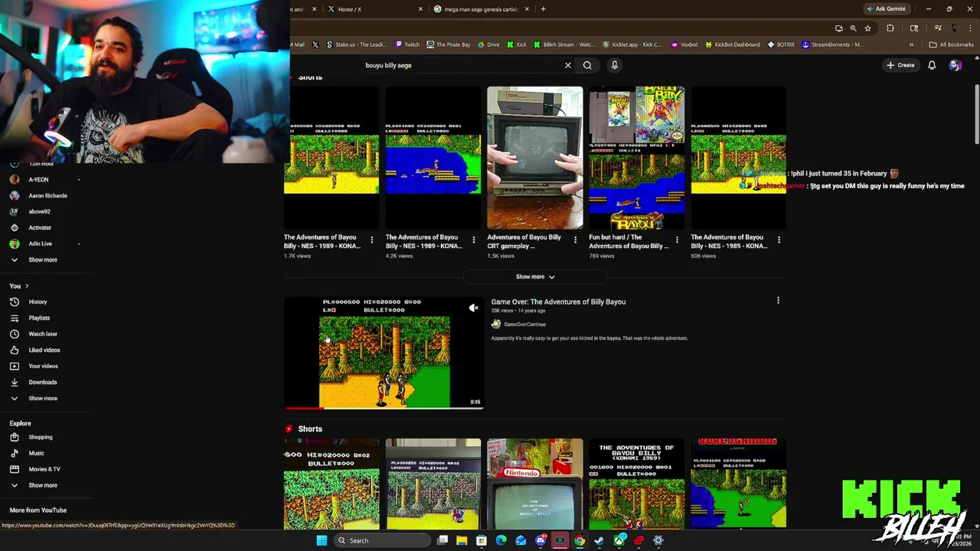Unmute the Game Over video preview
980x551 pixels.
tap(473, 308)
